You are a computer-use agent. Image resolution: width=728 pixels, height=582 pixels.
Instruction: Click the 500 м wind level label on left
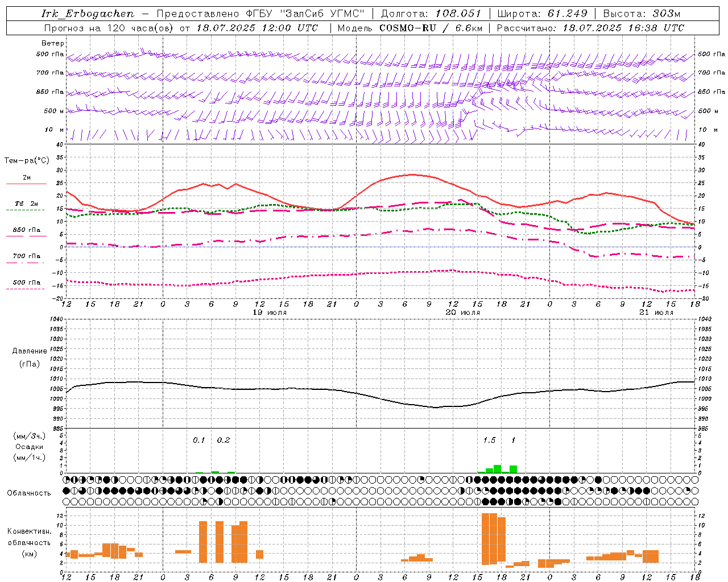pos(54,111)
